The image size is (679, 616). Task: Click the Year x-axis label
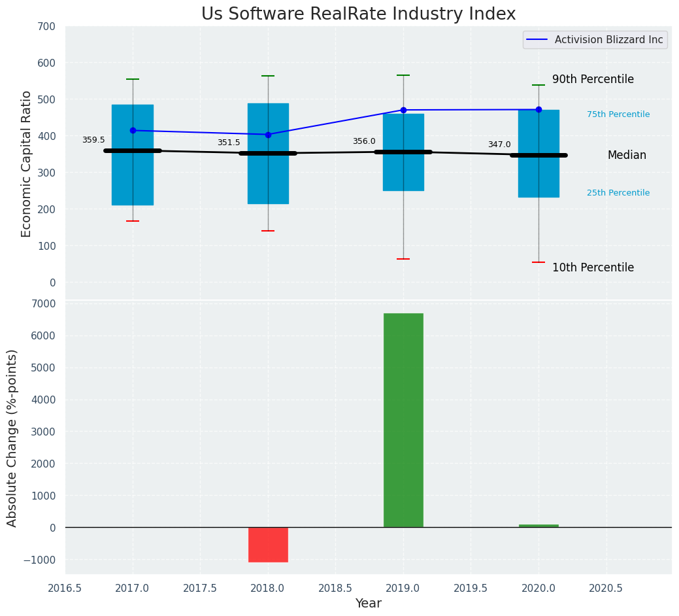point(368,603)
